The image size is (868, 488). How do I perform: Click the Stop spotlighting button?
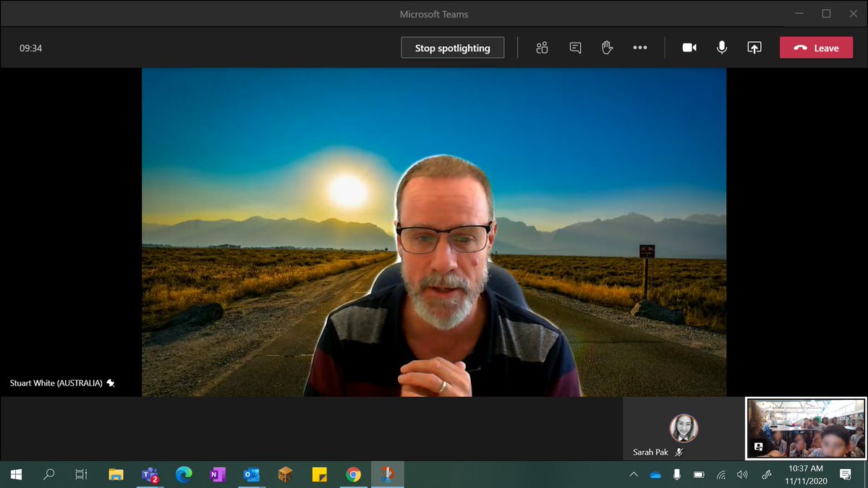point(453,48)
